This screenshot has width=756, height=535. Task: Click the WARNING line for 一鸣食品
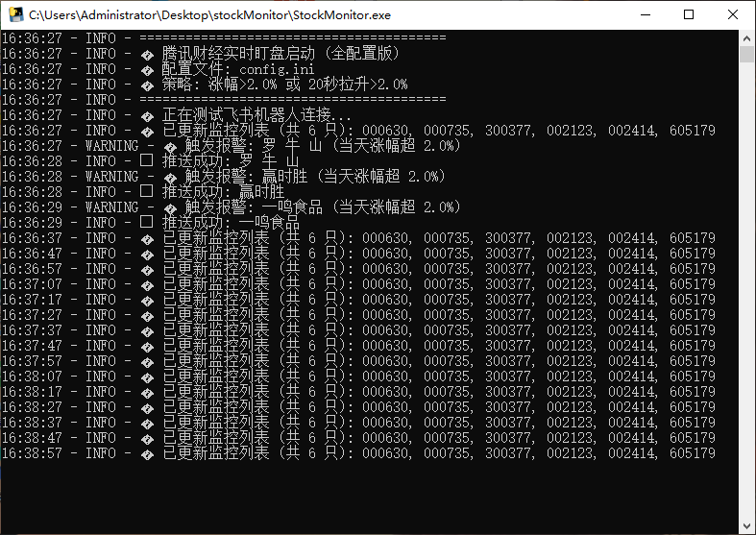(x=232, y=207)
